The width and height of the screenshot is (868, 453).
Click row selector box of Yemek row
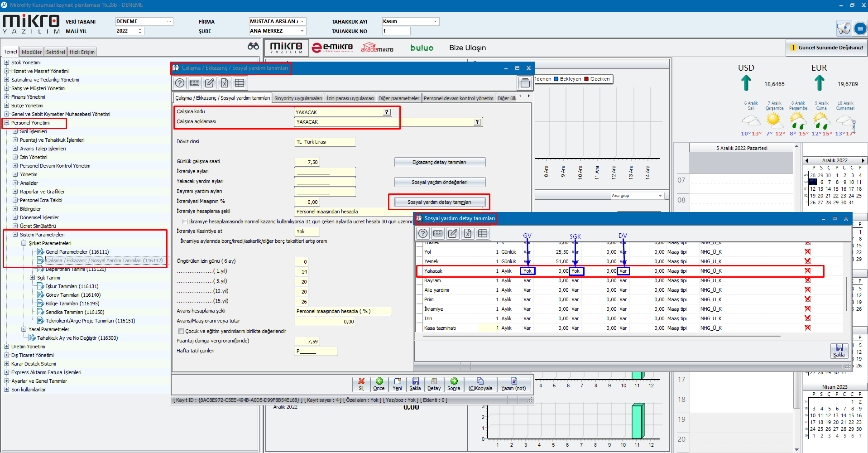(419, 261)
